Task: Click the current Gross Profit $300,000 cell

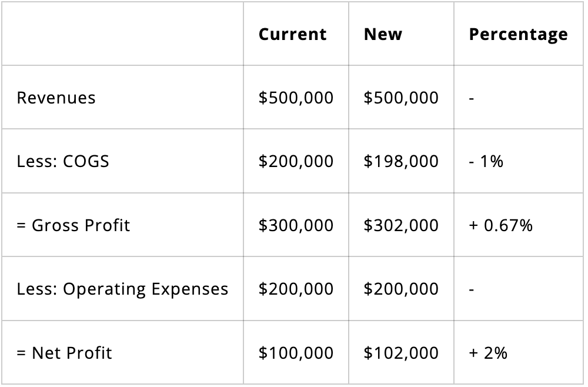Action: click(296, 225)
